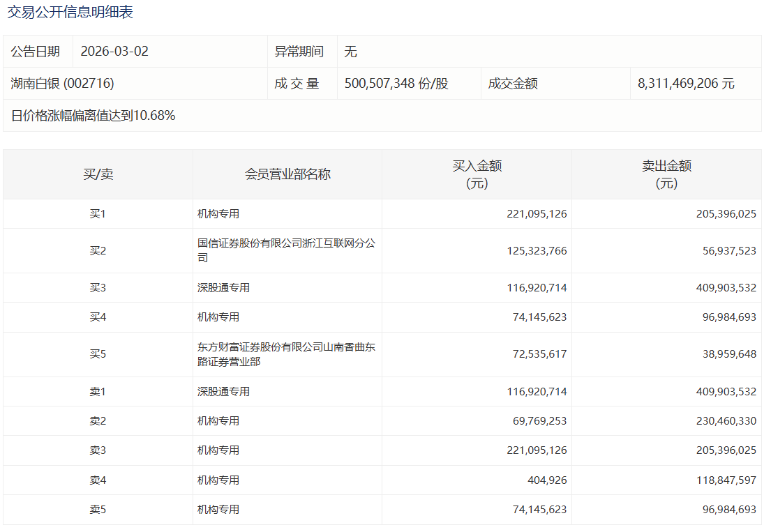This screenshot has width=771, height=532.
Task: Select the 机构专用 name in row 买1
Action: [x=214, y=214]
